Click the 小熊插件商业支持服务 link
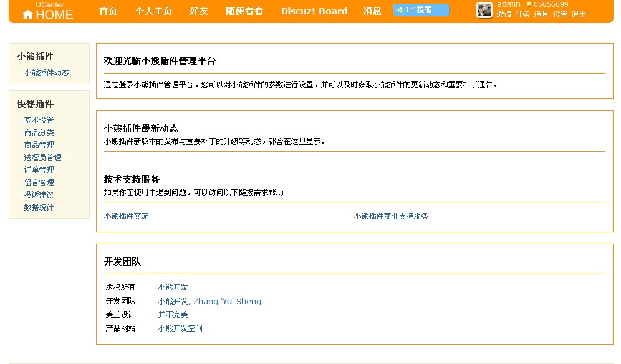Screen dimensions: 621x364 click(x=392, y=216)
